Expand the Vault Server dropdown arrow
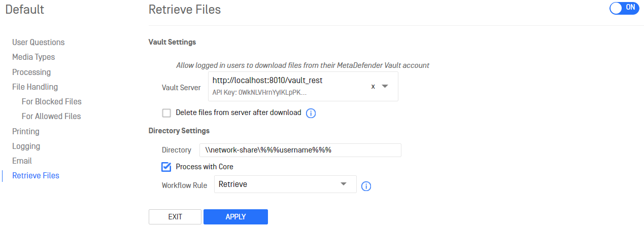This screenshot has height=228, width=644. coord(385,87)
